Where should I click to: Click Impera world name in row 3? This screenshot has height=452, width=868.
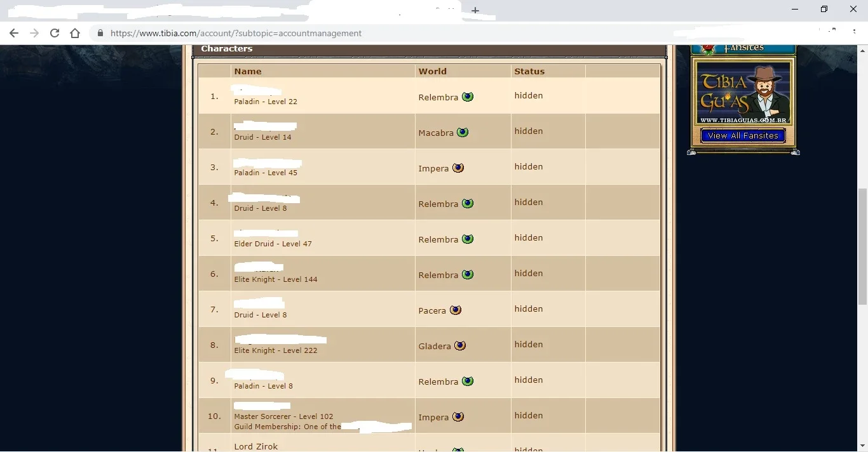[433, 168]
